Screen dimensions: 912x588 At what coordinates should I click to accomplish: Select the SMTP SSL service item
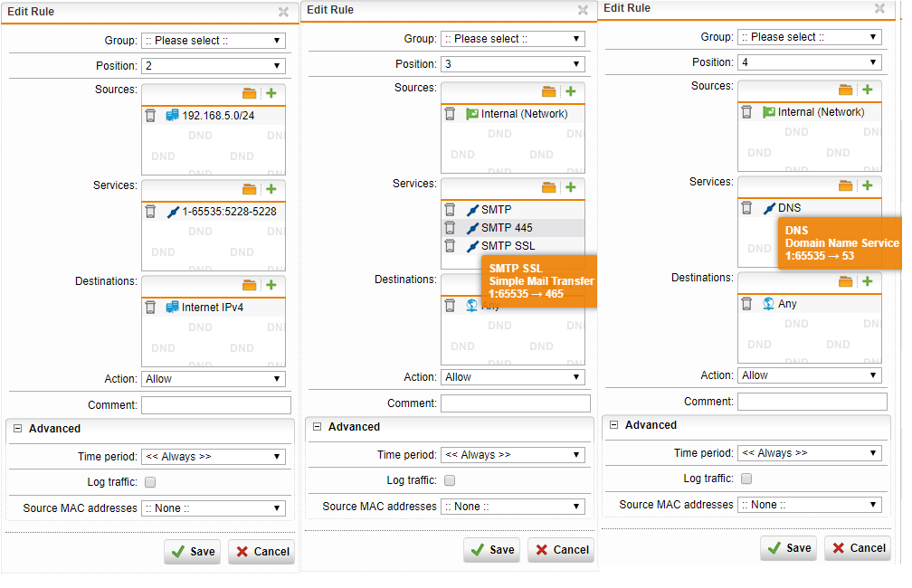coord(508,246)
